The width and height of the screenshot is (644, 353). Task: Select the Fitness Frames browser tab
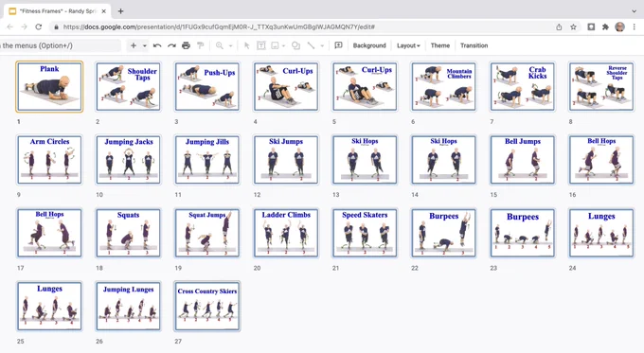point(57,11)
